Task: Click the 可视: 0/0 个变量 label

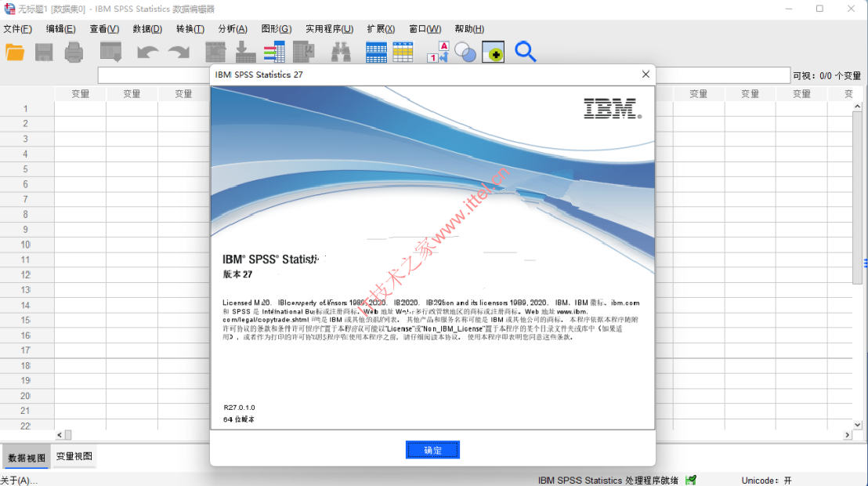Action: point(826,76)
